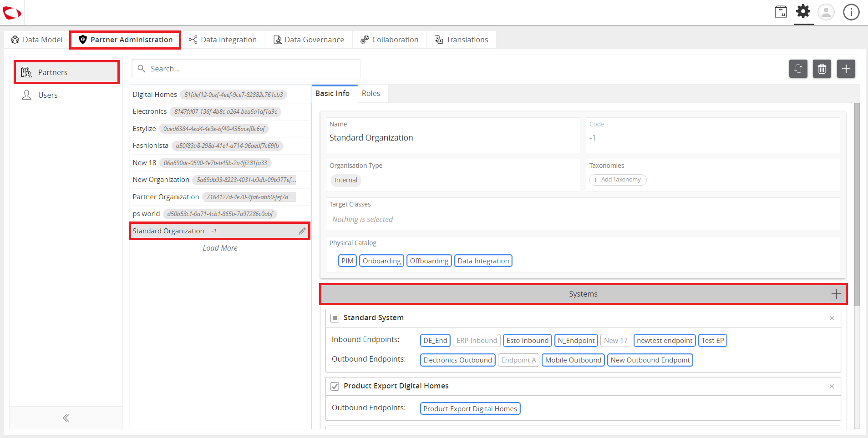Viewport: 868px width, 438px height.
Task: Select Standard Organization partner row
Action: (x=220, y=231)
